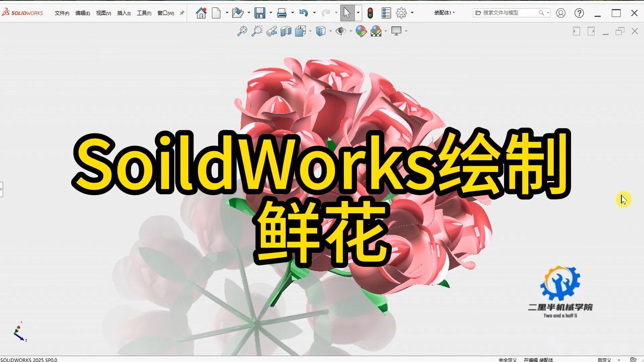
Task: Click the Redo button
Action: point(325,13)
